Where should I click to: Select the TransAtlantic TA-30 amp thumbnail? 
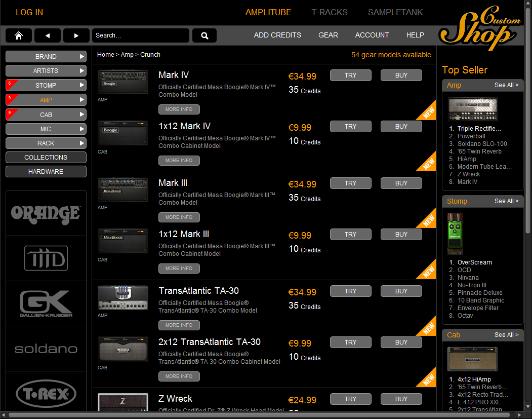(123, 298)
